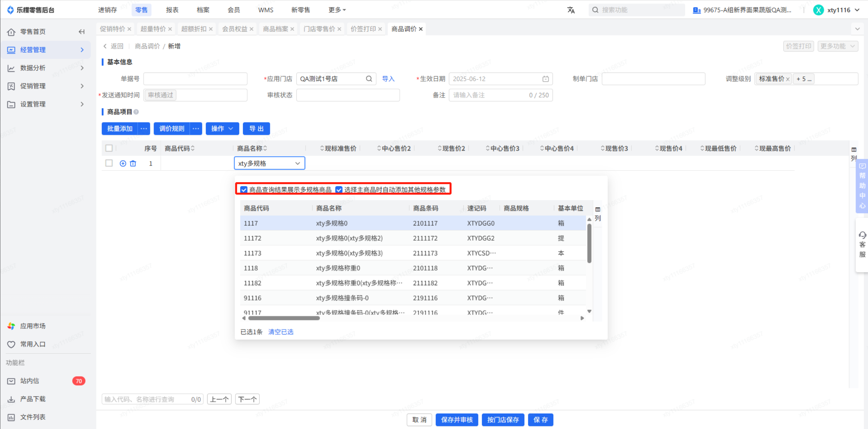The width and height of the screenshot is (868, 429).
Task: Click the 设置管理 folder icon
Action: (11, 105)
